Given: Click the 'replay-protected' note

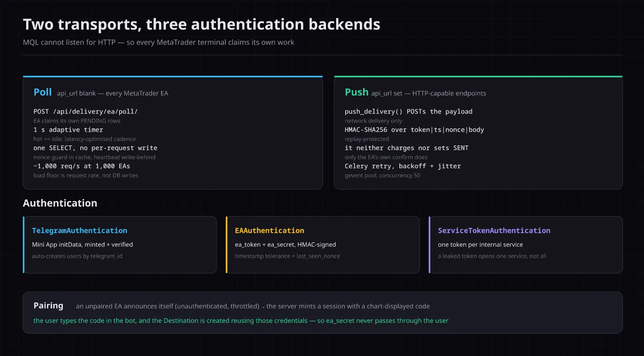Looking at the screenshot, I should (367, 139).
